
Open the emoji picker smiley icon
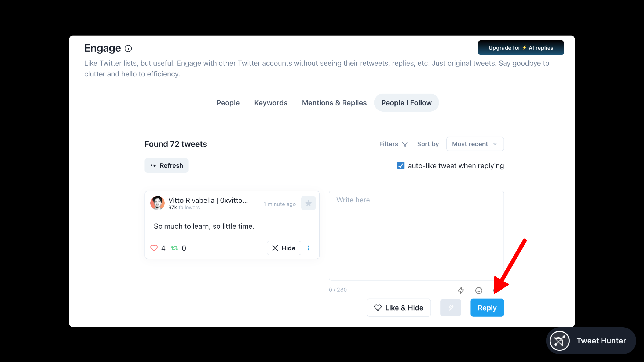click(x=479, y=290)
